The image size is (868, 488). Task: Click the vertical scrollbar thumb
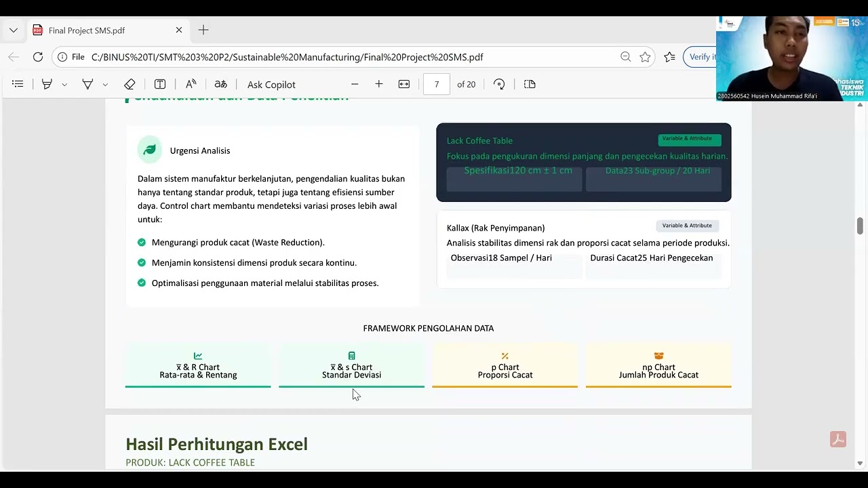coord(861,226)
